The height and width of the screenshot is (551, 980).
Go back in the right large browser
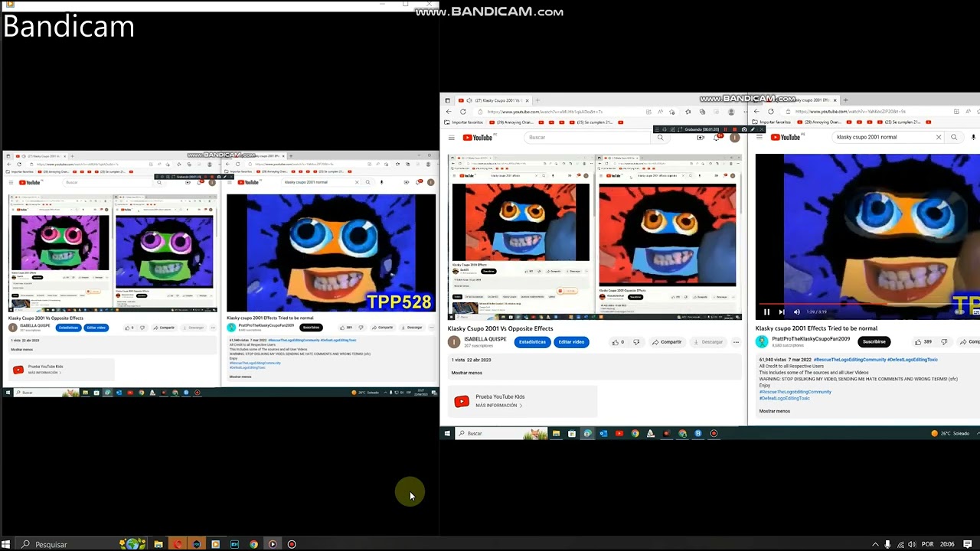756,112
